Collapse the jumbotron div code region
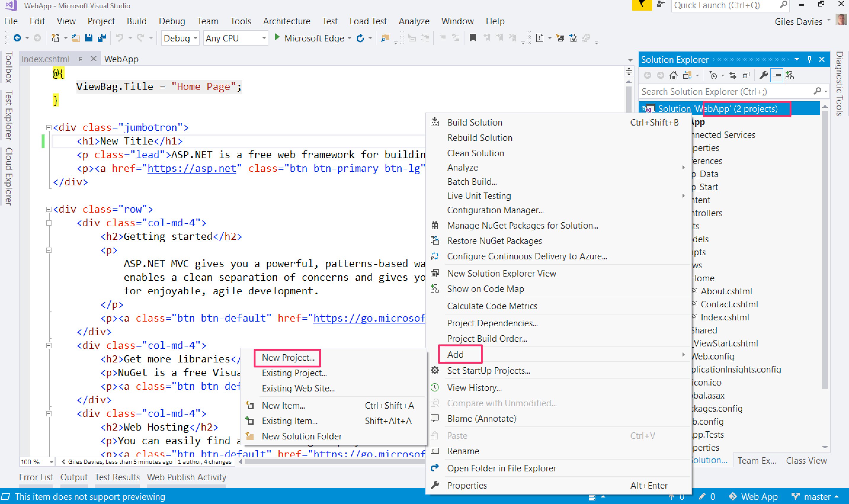Screen dimensions: 849x504 (x=49, y=128)
